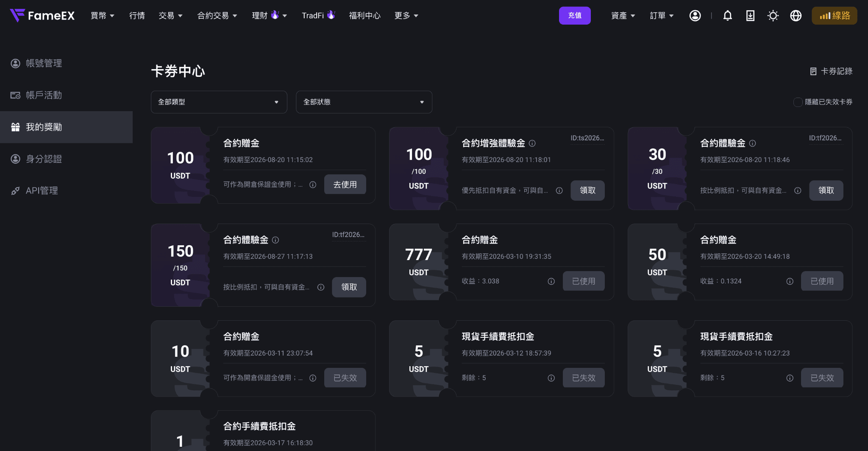Switch theme with the sun icon

[x=773, y=16]
